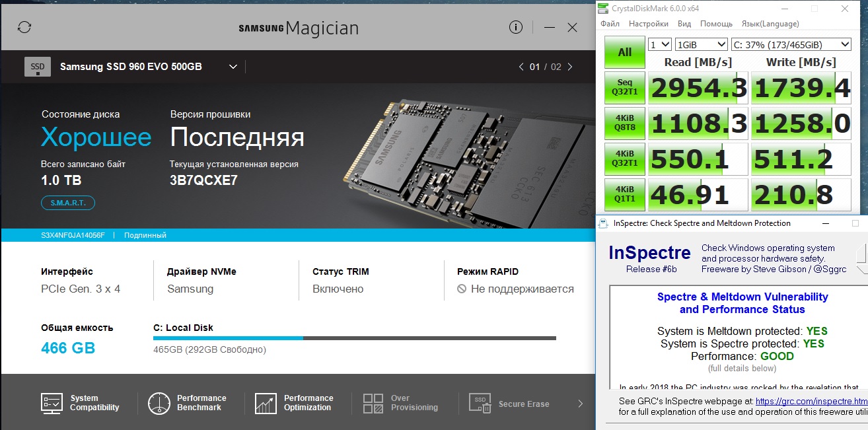Click the 4KiB Q32T1 write result 511.2
This screenshot has width=868, height=430.
pos(801,159)
